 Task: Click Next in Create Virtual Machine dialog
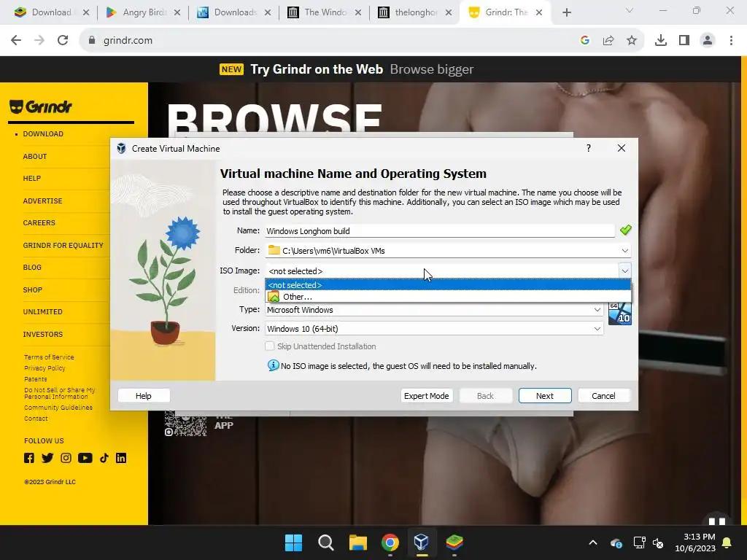coord(544,396)
